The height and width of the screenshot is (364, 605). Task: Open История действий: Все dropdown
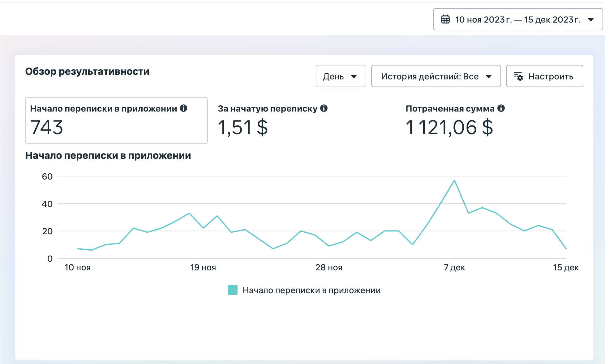coord(436,76)
